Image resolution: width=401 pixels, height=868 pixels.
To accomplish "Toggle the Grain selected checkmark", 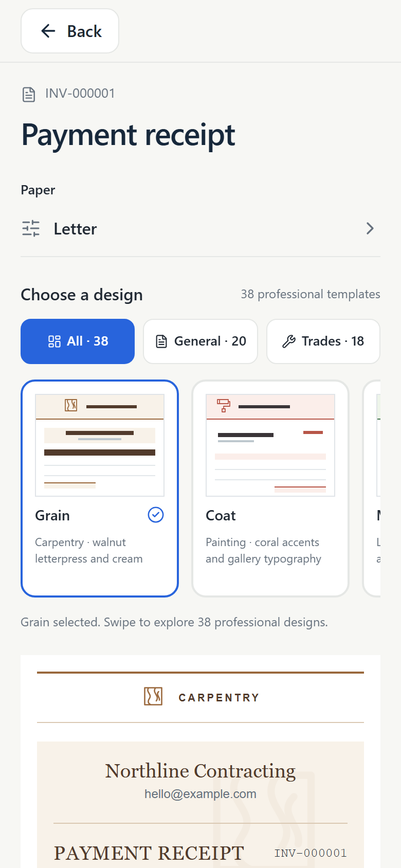I will coord(156,515).
